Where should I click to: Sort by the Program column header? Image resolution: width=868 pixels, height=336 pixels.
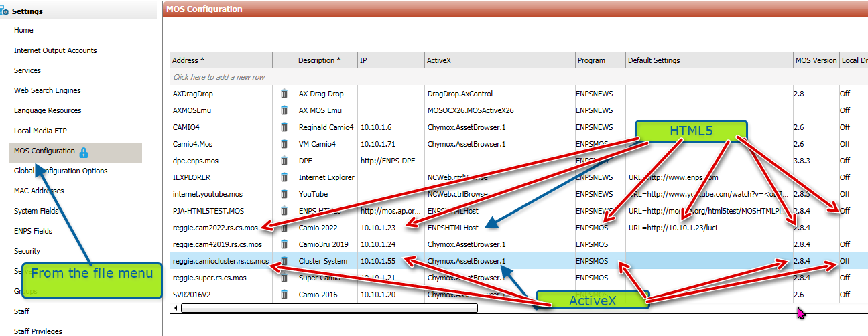coord(599,60)
